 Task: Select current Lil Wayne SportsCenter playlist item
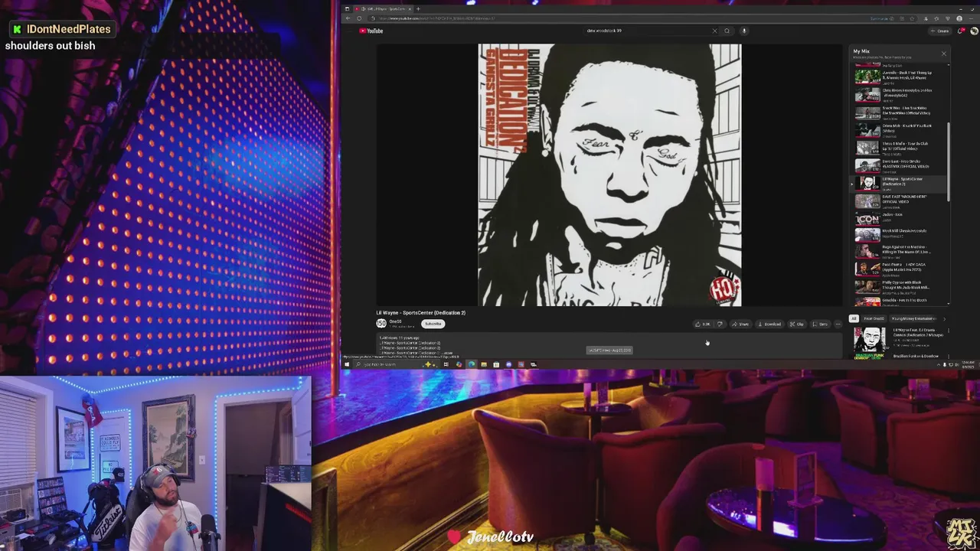click(900, 184)
